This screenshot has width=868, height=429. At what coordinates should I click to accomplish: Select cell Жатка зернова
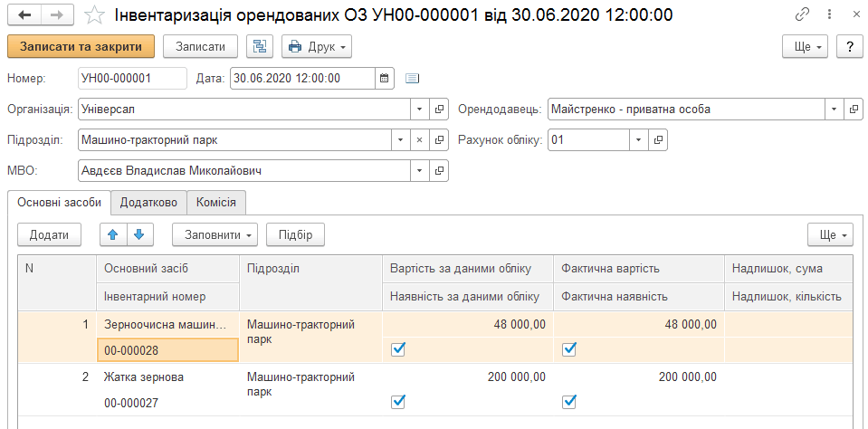point(167,377)
